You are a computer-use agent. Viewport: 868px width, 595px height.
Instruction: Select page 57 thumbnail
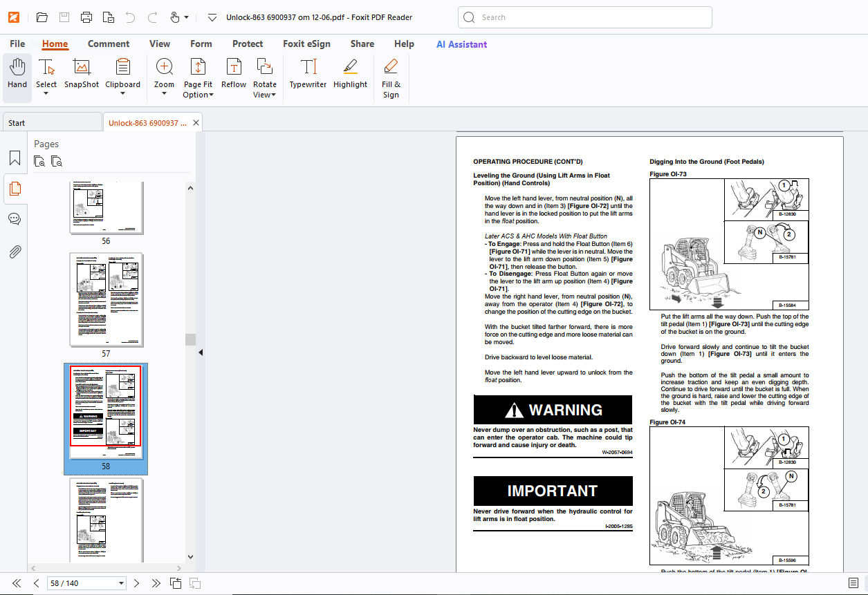107,299
